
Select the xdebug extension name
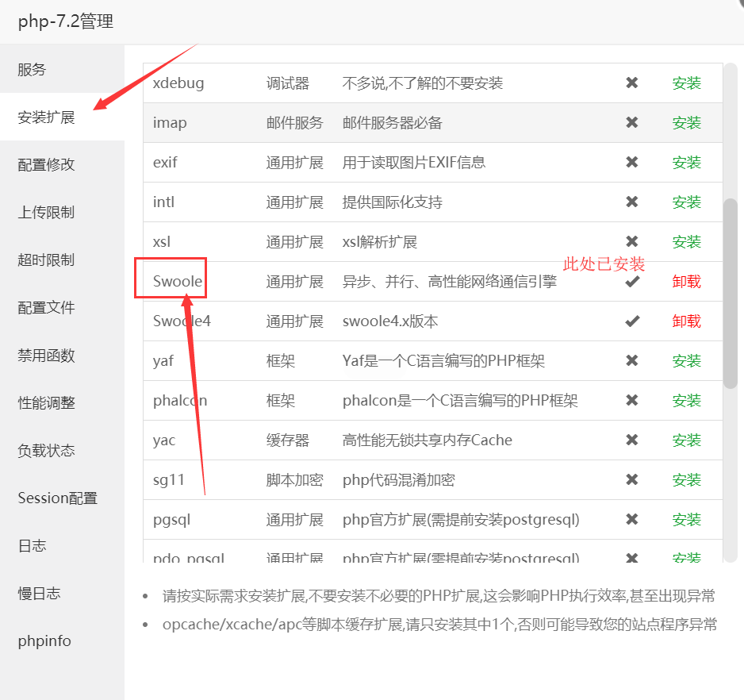click(178, 83)
